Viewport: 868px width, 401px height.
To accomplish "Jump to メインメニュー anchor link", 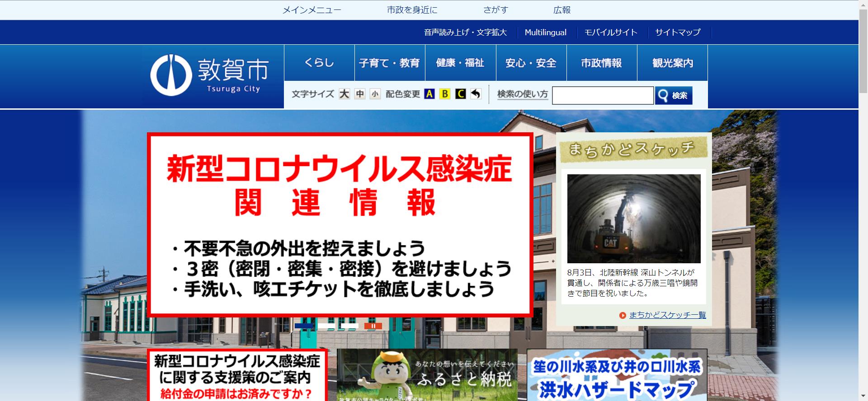I will 312,10.
